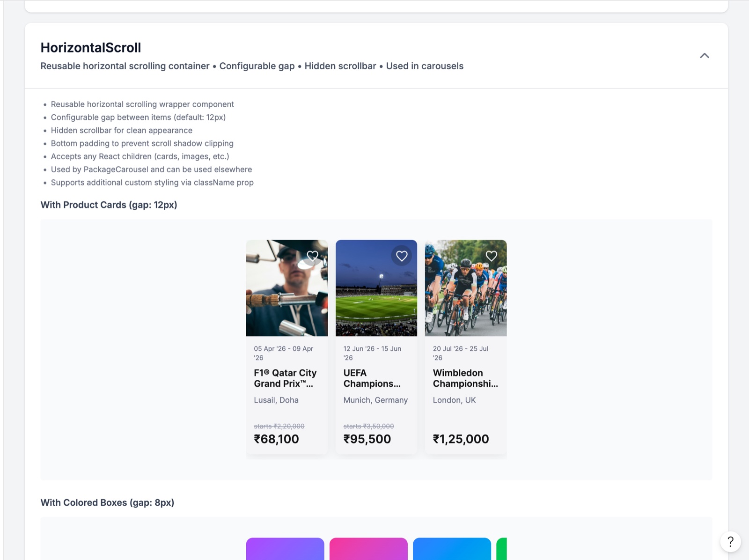Click the 'London, UK' location

[454, 400]
